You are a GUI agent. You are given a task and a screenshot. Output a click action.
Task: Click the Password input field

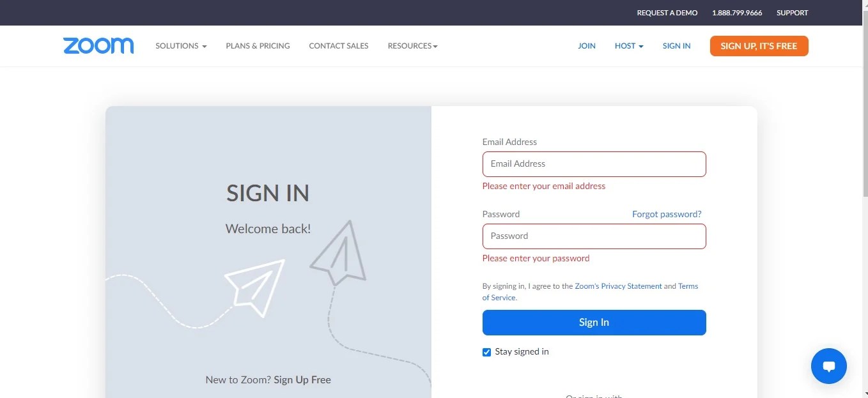click(x=594, y=236)
